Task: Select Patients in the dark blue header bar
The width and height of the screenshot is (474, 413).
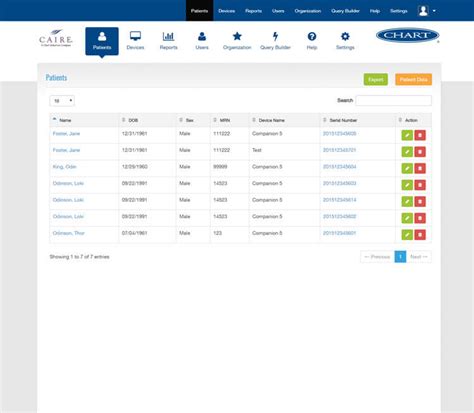Action: click(199, 11)
